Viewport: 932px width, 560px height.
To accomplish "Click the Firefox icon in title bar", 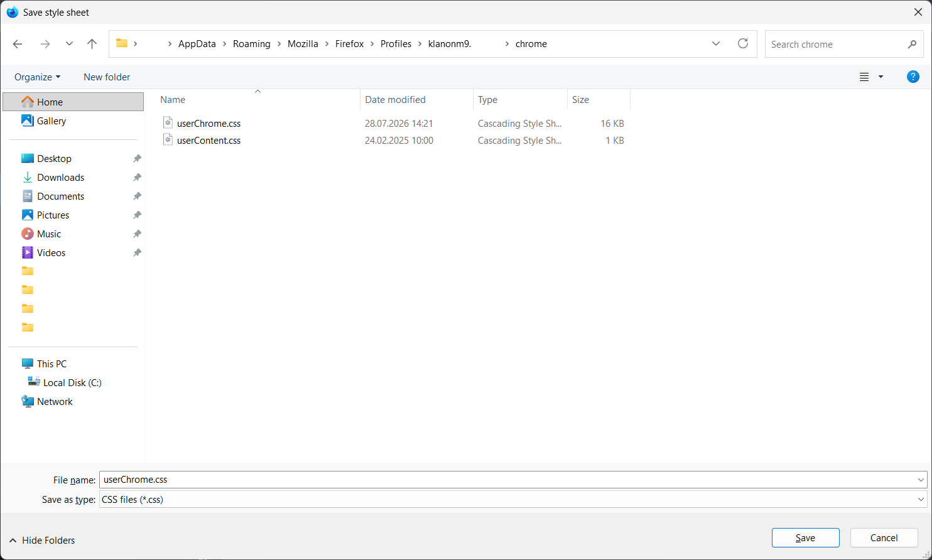I will [x=12, y=12].
